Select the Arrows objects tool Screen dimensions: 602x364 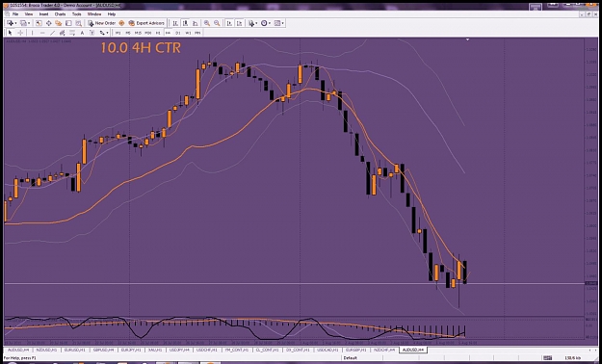(102, 33)
